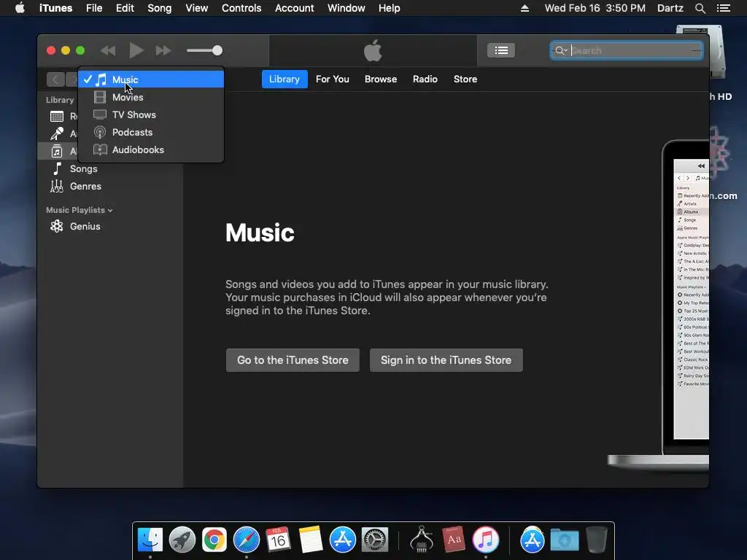Viewport: 747px width, 560px height.
Task: Click the Songs note icon
Action: pos(57,168)
